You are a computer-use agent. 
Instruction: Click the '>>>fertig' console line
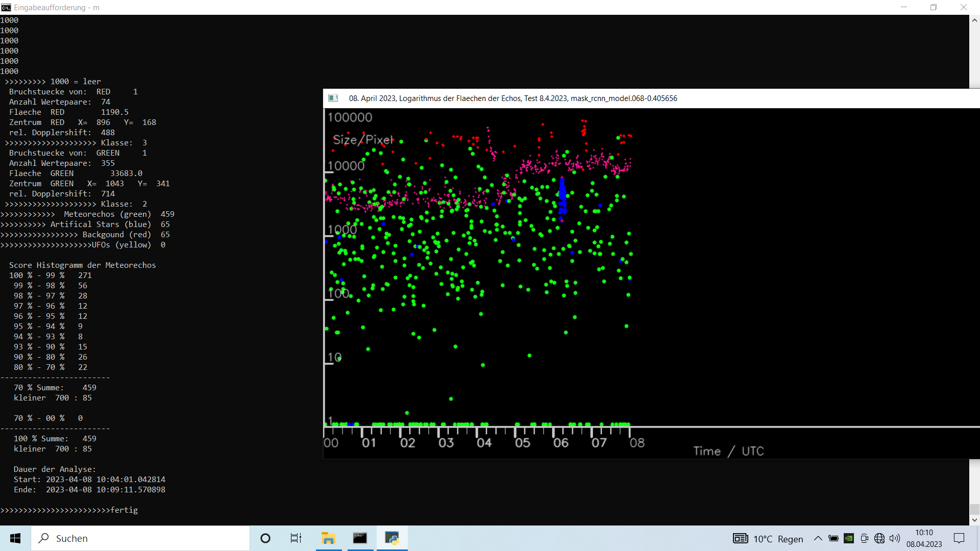pos(69,510)
